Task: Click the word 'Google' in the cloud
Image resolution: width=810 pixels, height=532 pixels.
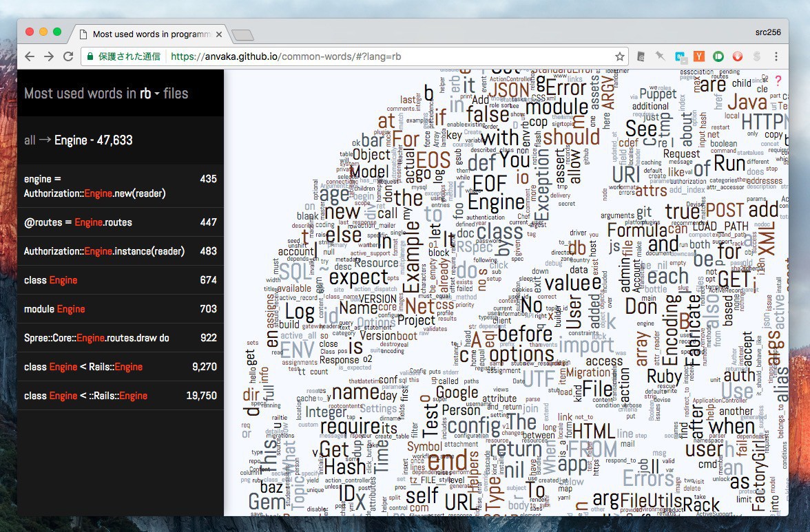Action: point(457,393)
